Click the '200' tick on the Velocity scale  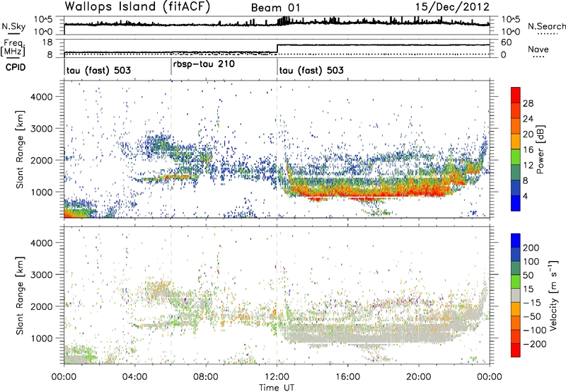click(x=531, y=248)
